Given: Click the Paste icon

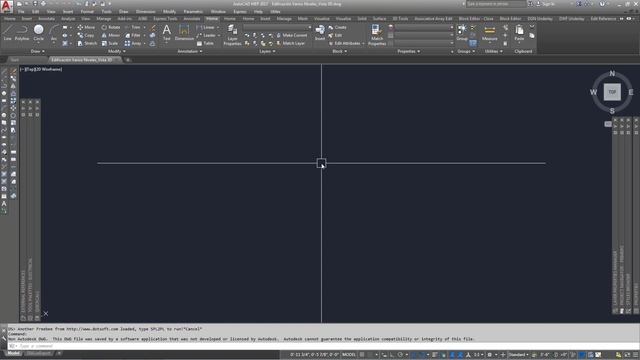Looking at the screenshot, I should pos(519,32).
